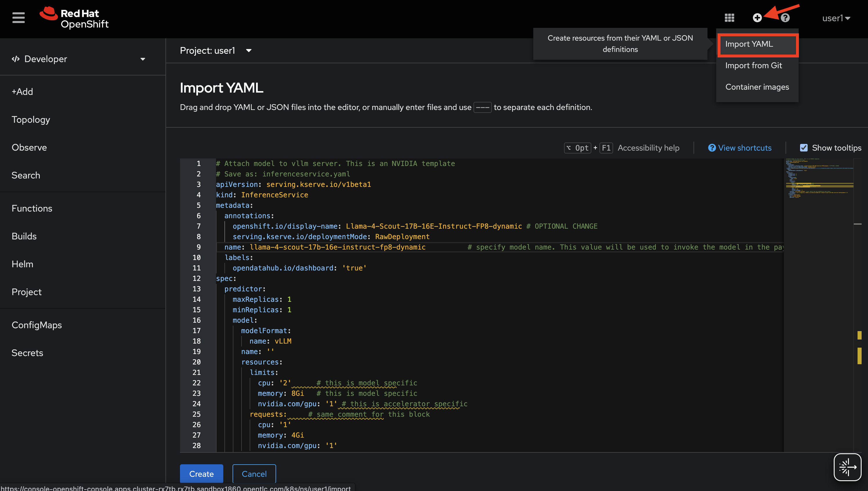Open the help question mark icon
Image resolution: width=868 pixels, height=491 pixels.
[x=785, y=18]
